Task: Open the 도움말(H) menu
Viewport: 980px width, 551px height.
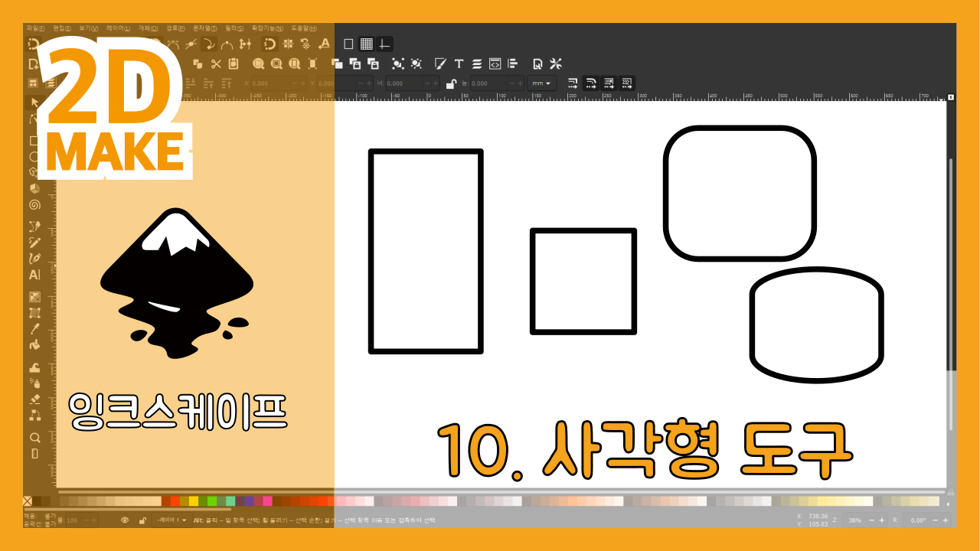Action: [x=304, y=28]
